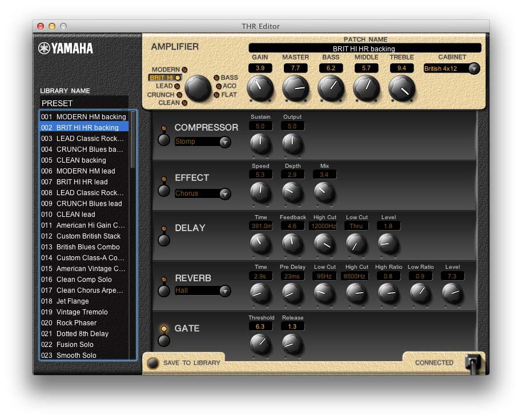
Task: Select preset 016 Clean Comp Solo
Action: point(84,280)
